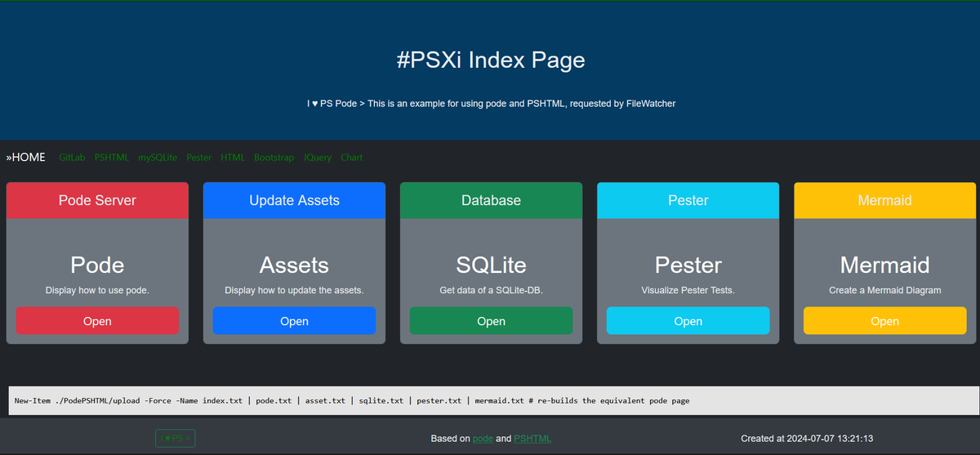
Task: Open the mySQLite nav link
Action: tap(158, 158)
